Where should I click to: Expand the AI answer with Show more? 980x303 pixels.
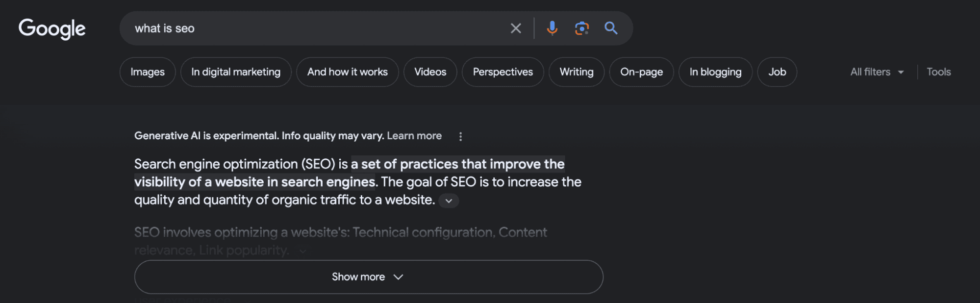point(369,277)
